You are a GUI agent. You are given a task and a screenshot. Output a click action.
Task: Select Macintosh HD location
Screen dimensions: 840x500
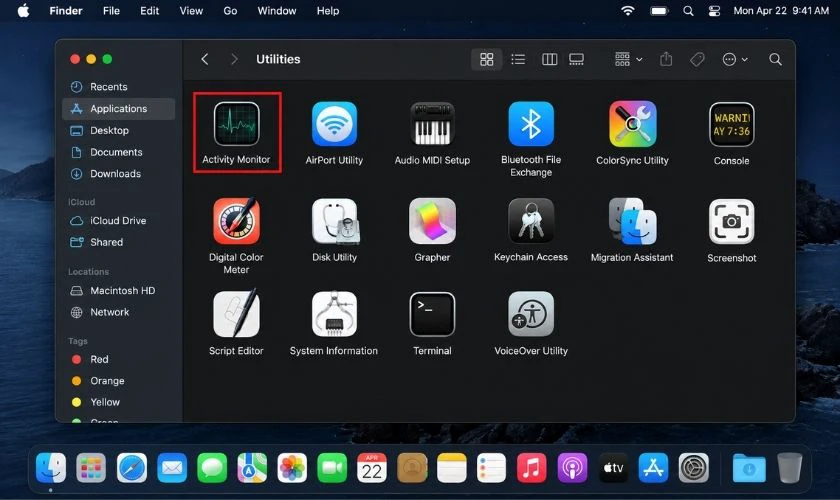[119, 290]
